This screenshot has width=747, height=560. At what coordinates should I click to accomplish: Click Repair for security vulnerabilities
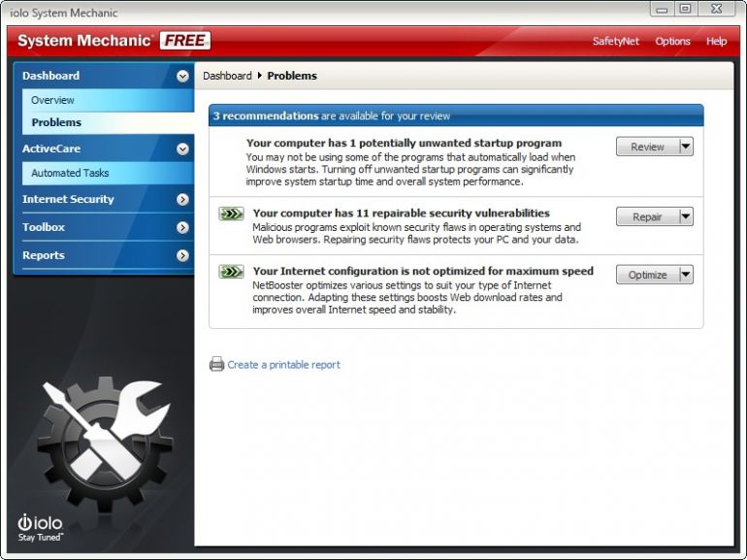tap(647, 216)
